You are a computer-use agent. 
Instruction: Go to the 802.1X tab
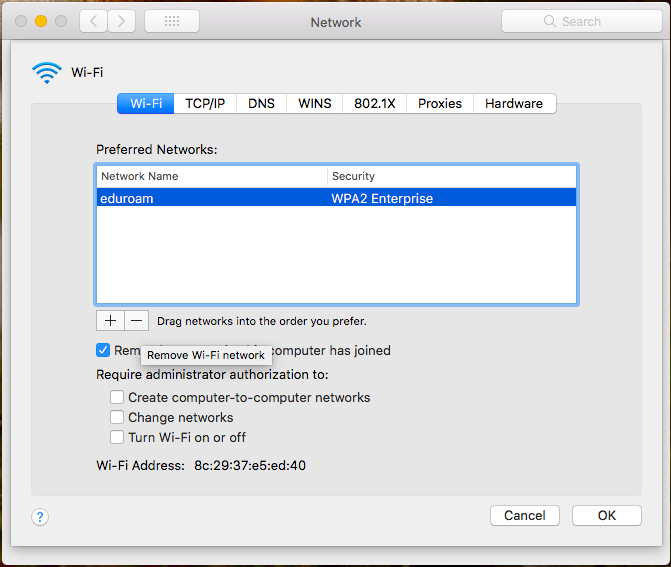tap(375, 104)
